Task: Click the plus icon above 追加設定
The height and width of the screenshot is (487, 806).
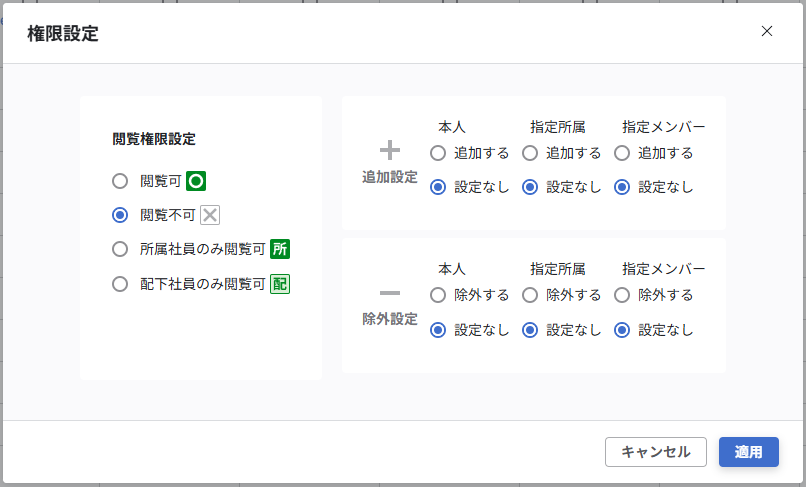Action: (390, 151)
